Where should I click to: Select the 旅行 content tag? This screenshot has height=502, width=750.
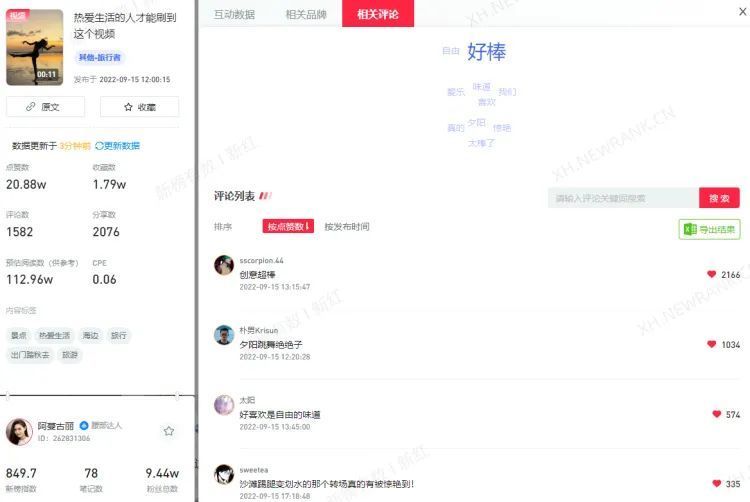(x=119, y=336)
